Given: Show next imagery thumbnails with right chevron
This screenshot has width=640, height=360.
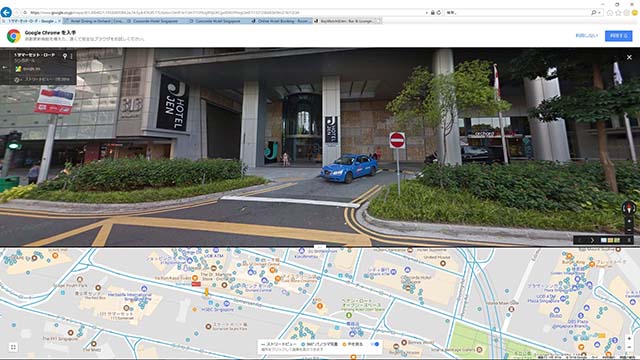Looking at the screenshot, I should (x=592, y=240).
